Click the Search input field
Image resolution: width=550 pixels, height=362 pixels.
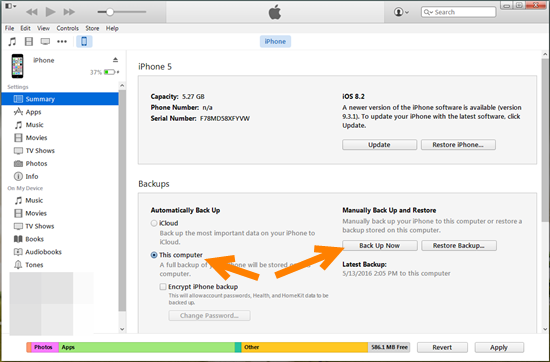(x=458, y=12)
